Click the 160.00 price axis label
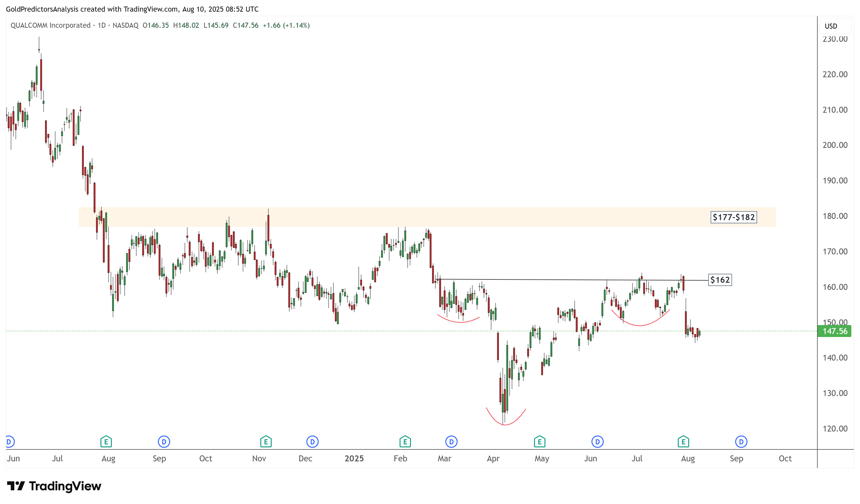 tap(835, 287)
